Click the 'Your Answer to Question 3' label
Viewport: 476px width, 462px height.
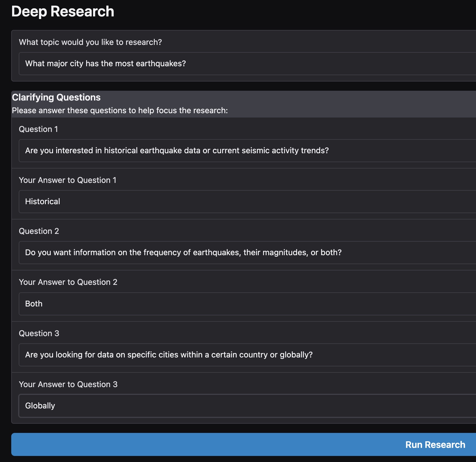[x=68, y=384]
